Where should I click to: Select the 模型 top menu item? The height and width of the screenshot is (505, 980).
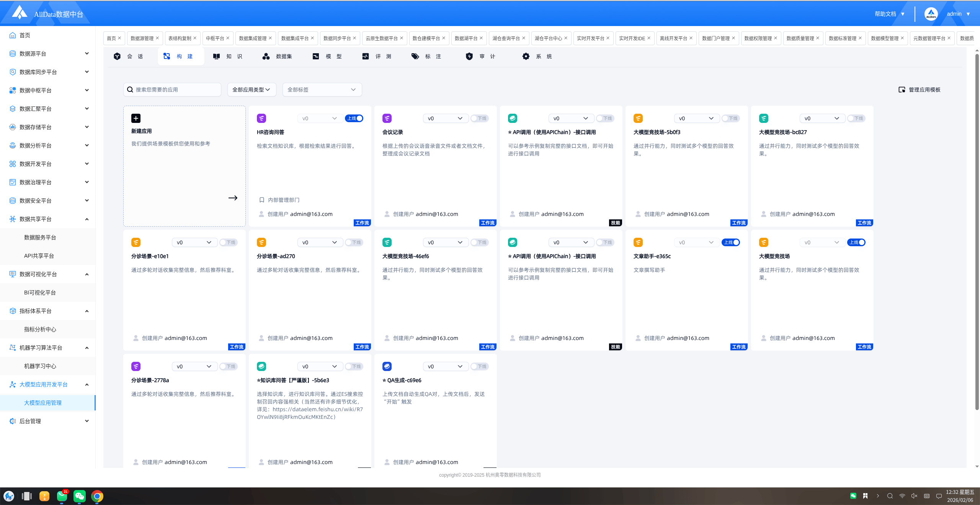328,56
